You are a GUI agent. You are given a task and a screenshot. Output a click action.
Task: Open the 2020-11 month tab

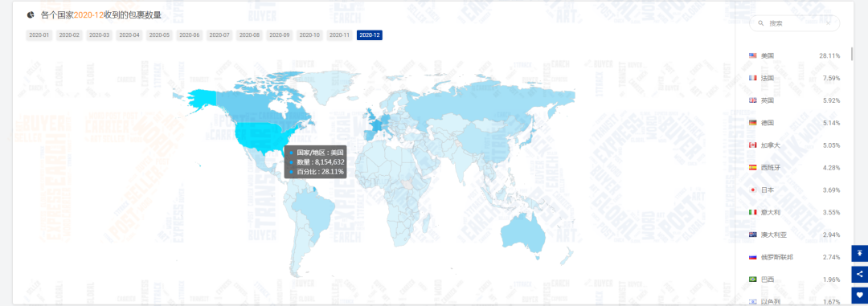(x=339, y=35)
